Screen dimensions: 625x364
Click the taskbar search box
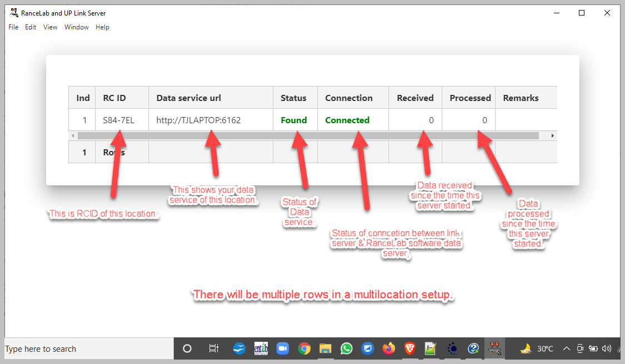89,349
